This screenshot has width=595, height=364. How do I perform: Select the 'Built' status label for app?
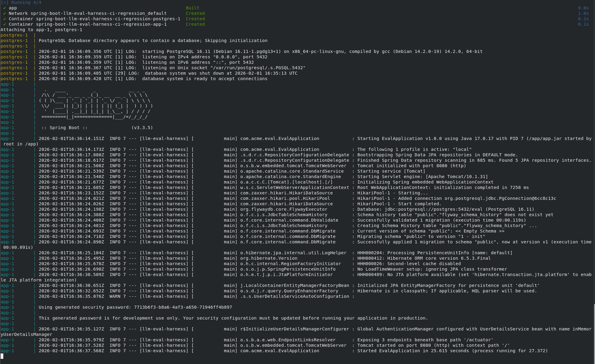coord(192,8)
